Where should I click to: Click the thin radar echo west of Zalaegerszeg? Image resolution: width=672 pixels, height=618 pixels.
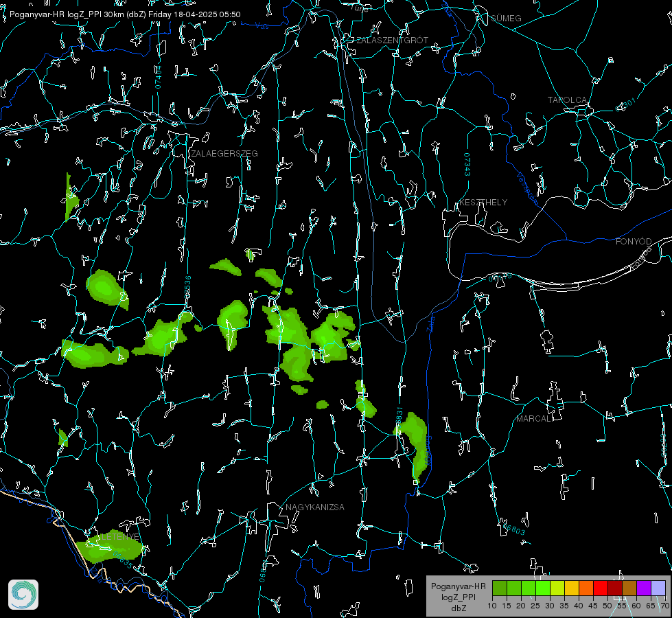[x=71, y=197]
